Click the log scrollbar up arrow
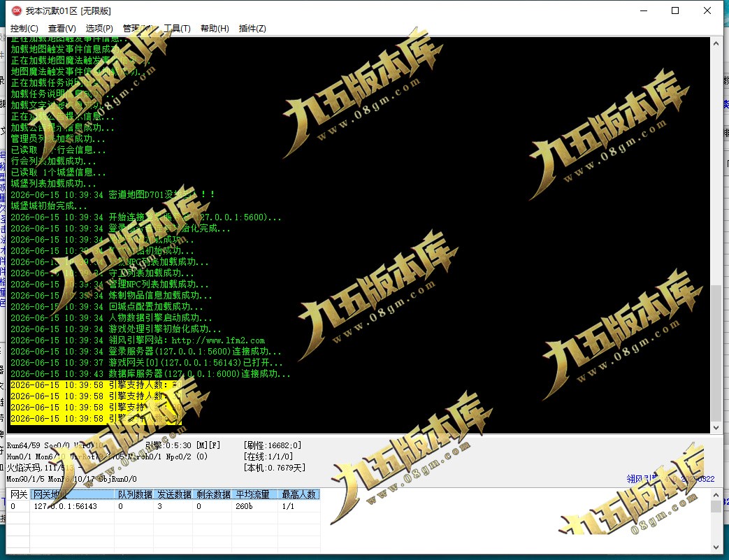This screenshot has height=560, width=729. [716, 43]
